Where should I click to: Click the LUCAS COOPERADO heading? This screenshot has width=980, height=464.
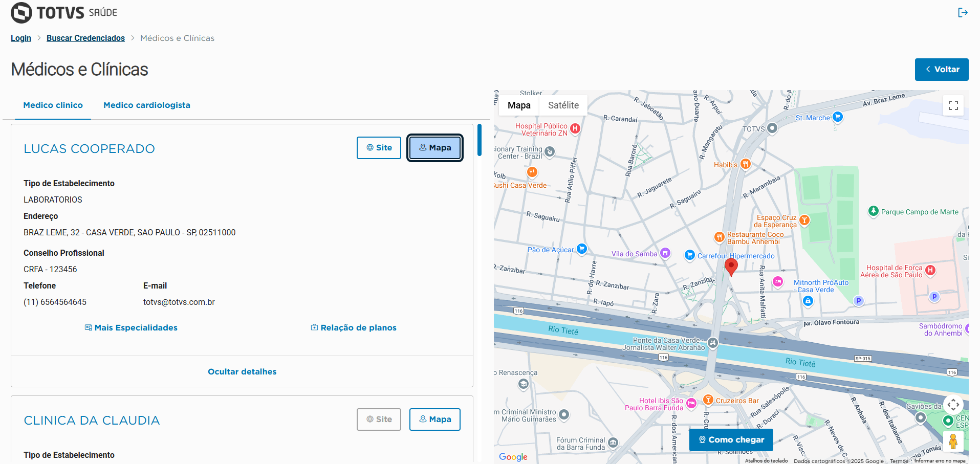point(89,149)
